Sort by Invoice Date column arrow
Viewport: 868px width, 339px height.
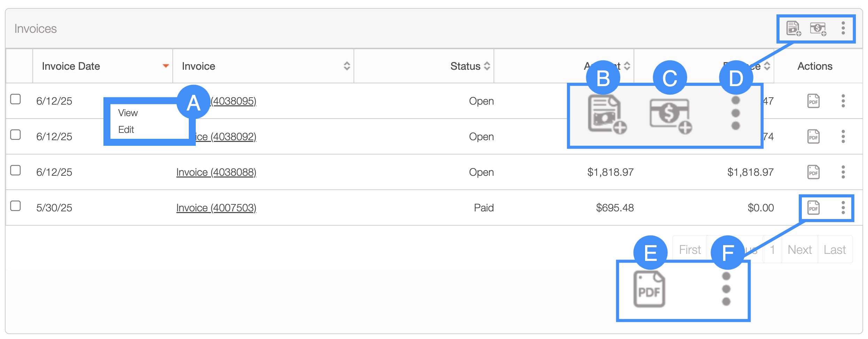pyautogui.click(x=166, y=66)
